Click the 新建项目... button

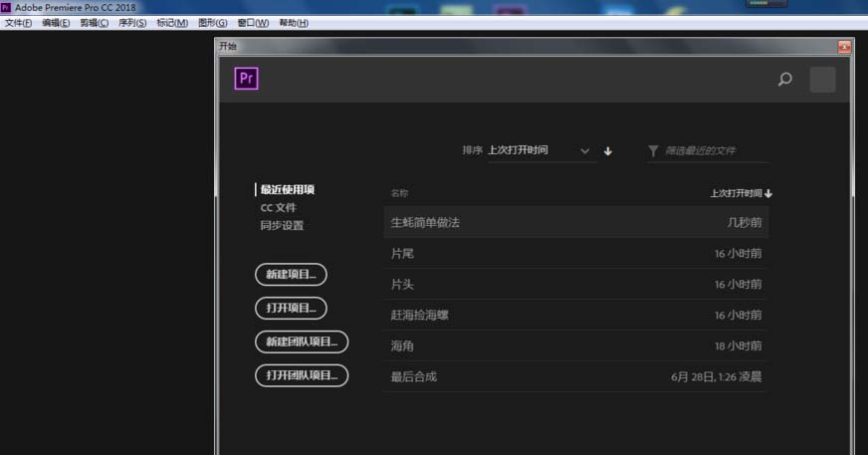tap(291, 275)
